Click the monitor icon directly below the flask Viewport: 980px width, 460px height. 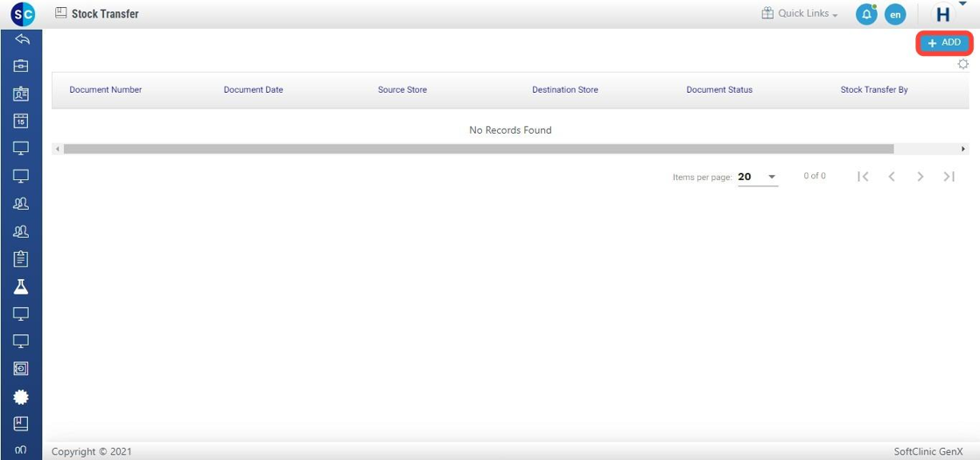coord(21,314)
